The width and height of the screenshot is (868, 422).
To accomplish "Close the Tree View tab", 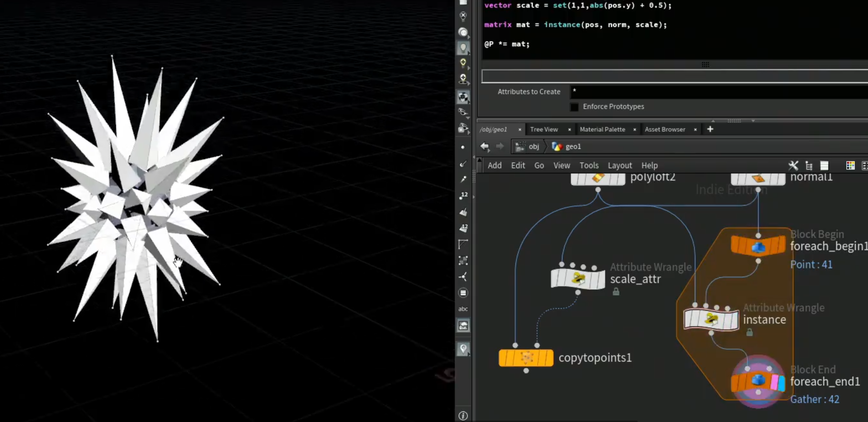I will [x=569, y=130].
